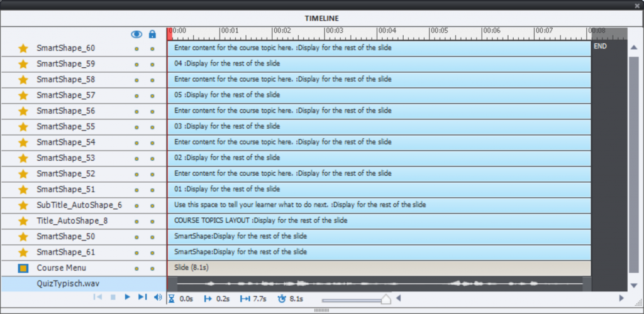This screenshot has height=314, width=644.
Task: Hide the SubTitle_AutoShape_6 layer
Action: click(x=136, y=205)
